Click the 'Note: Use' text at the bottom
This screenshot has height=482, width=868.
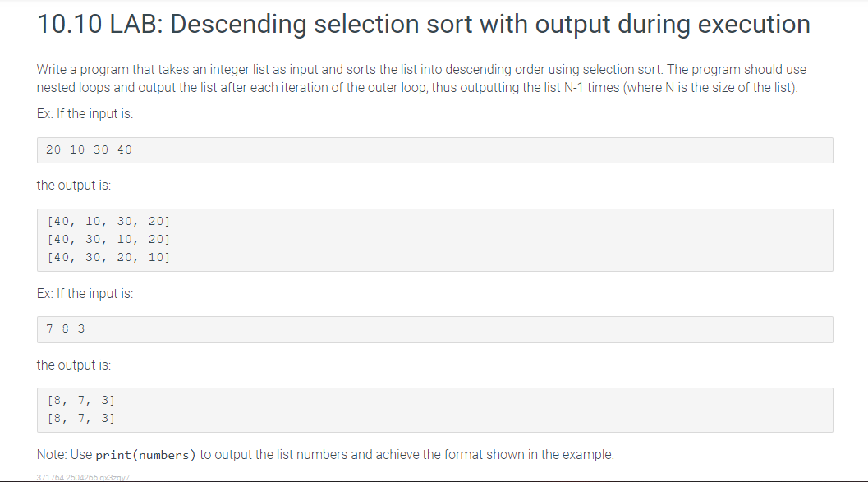click(64, 455)
